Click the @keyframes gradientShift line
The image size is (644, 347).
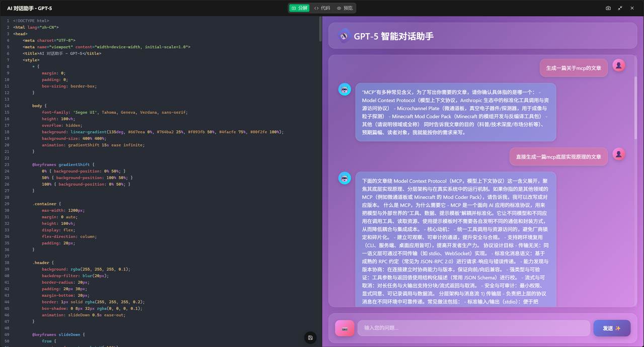63,164
